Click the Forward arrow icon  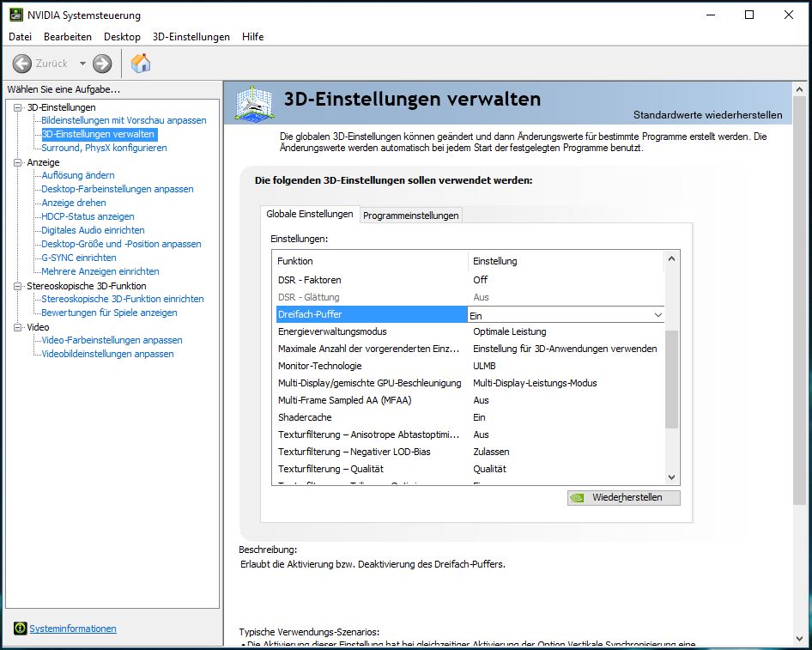(102, 64)
